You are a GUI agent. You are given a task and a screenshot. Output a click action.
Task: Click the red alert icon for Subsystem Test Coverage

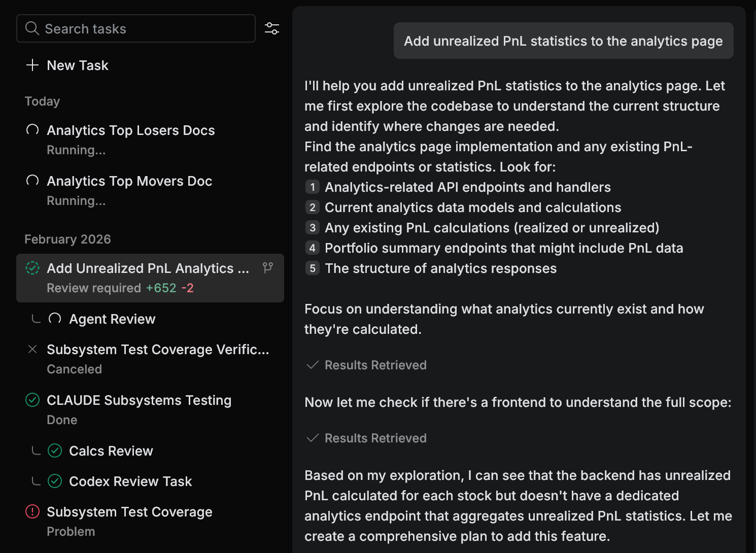click(32, 511)
